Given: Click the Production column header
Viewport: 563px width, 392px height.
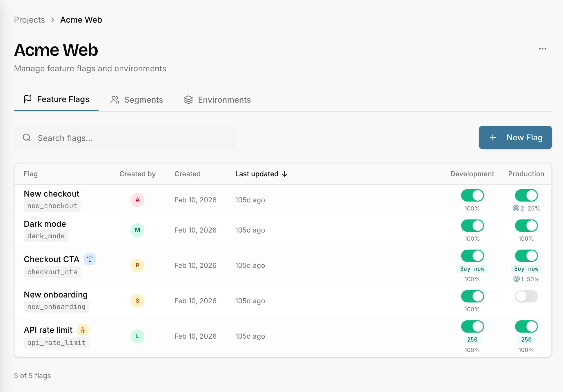Looking at the screenshot, I should click(526, 174).
